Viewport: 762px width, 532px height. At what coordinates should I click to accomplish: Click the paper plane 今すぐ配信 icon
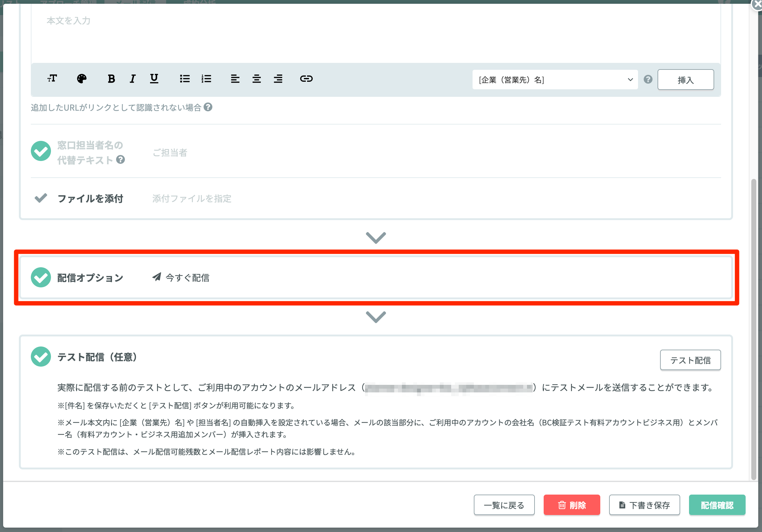pyautogui.click(x=157, y=277)
